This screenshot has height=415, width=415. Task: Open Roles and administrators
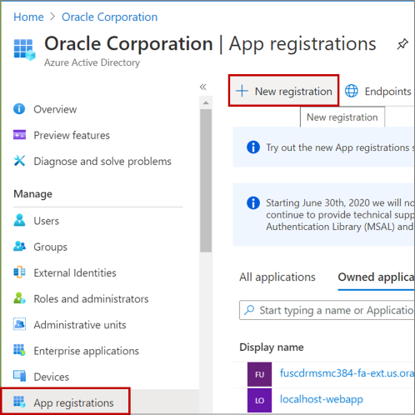pyautogui.click(x=91, y=299)
